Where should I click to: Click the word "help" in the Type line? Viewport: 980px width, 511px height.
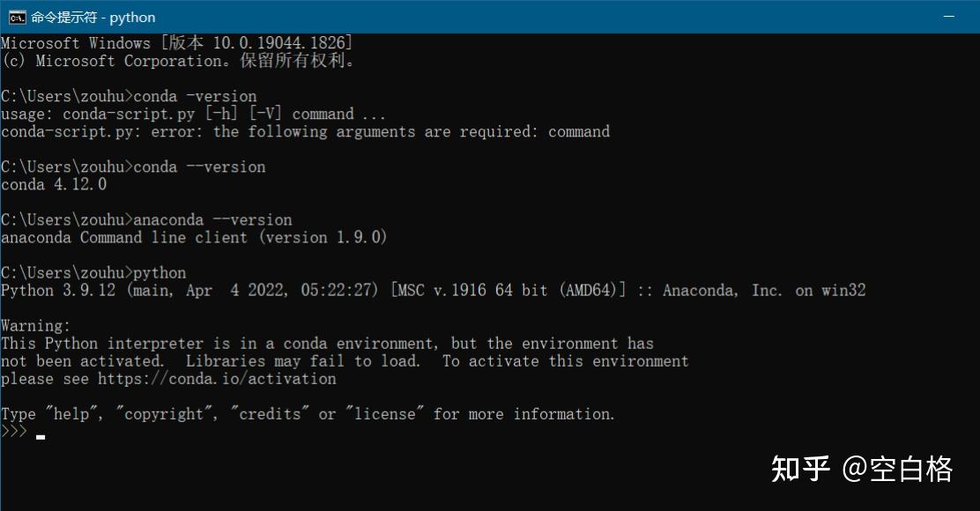tap(71, 414)
